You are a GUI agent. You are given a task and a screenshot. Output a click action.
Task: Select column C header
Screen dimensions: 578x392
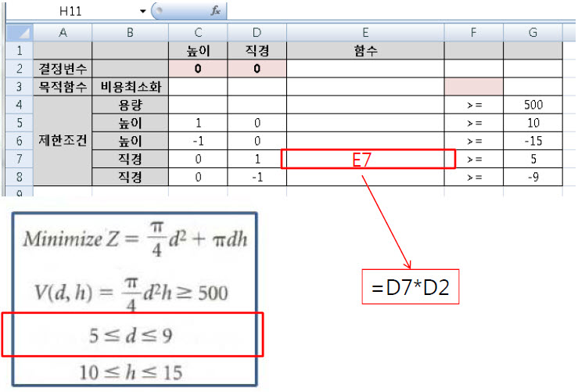(x=198, y=32)
